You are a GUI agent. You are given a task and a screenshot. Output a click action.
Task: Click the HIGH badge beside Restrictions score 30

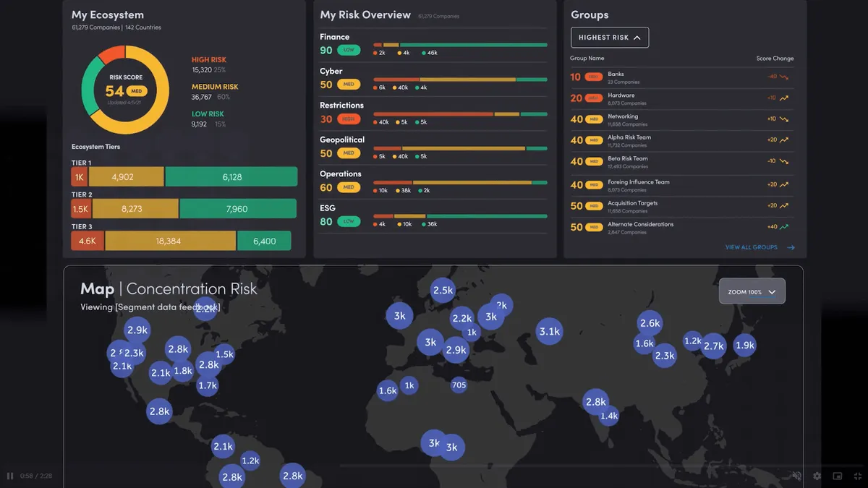(x=349, y=119)
